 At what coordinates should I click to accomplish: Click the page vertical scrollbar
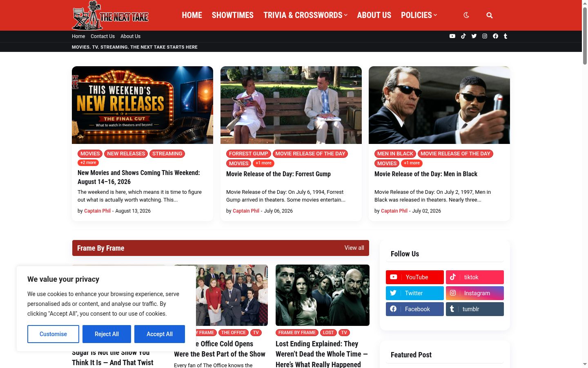585,36
